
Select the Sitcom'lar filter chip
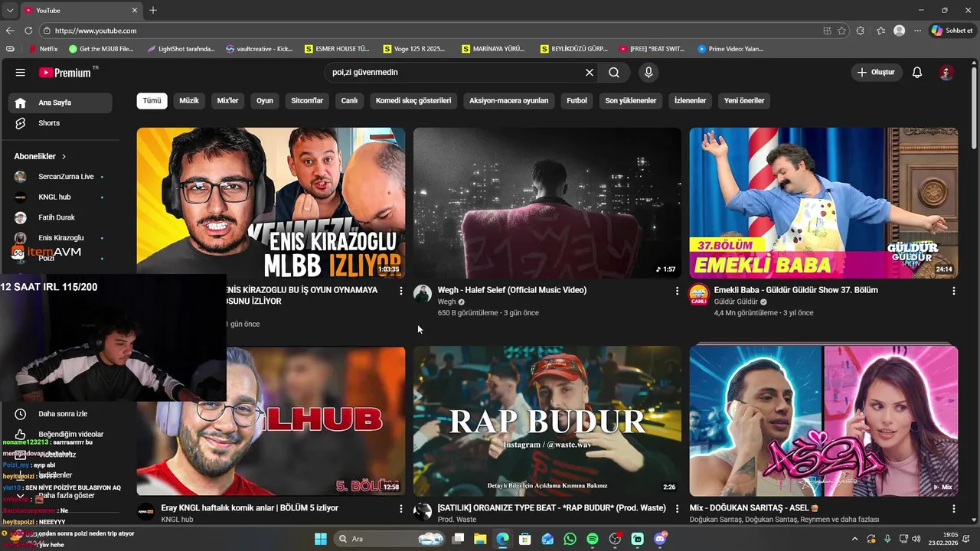coord(307,100)
